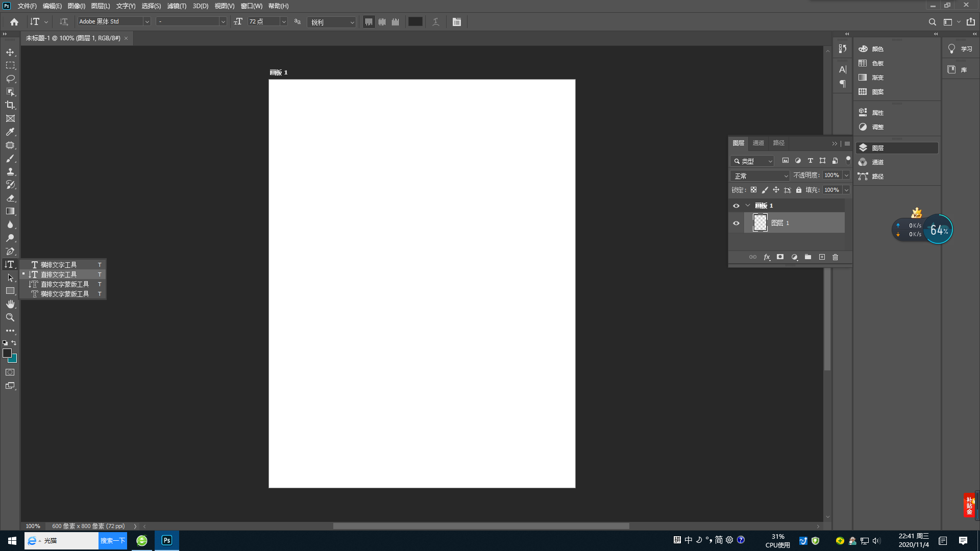Open the font size dropdown

284,22
